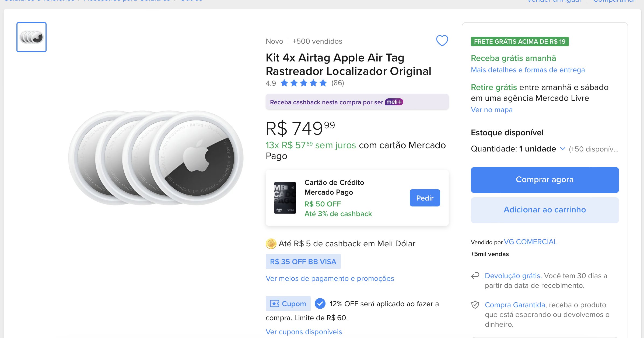This screenshot has width=644, height=338.
Task: Click the Compra Garantida shield icon
Action: pos(475,305)
